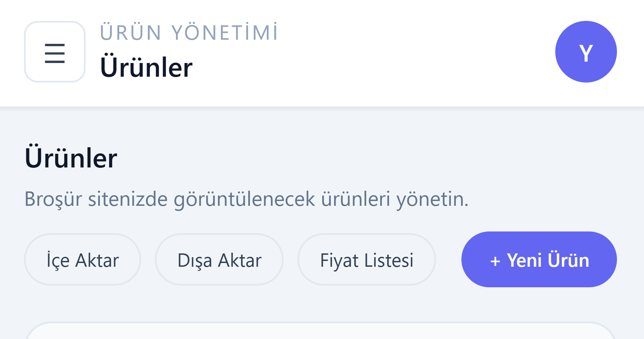Toggle the sidebar navigation drawer
This screenshot has height=339, width=644.
tap(55, 52)
